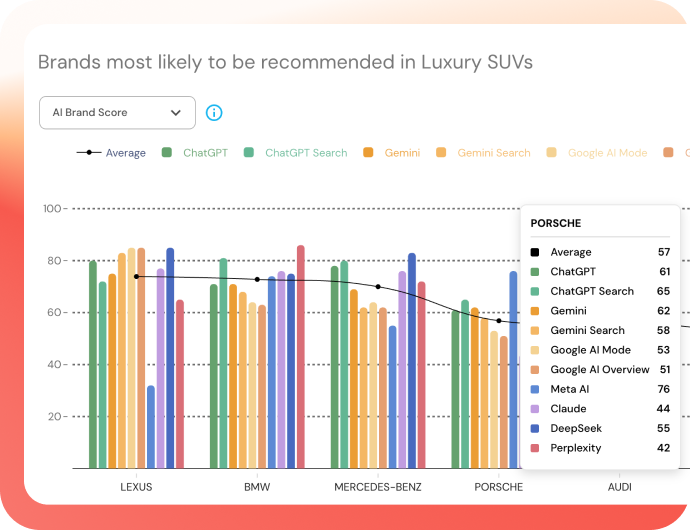Click the Meta AI 76 tooltip row
This screenshot has height=530, width=690.
click(x=600, y=389)
